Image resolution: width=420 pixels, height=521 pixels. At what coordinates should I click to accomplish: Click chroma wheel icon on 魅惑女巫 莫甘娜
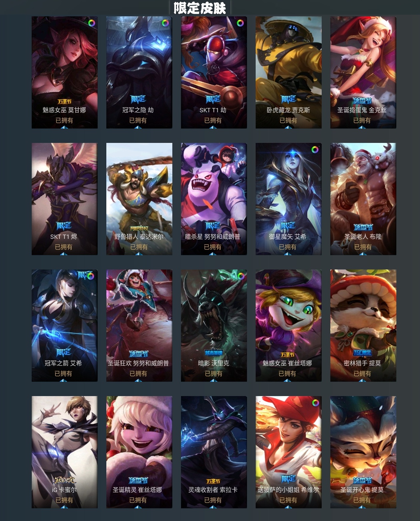[x=92, y=23]
